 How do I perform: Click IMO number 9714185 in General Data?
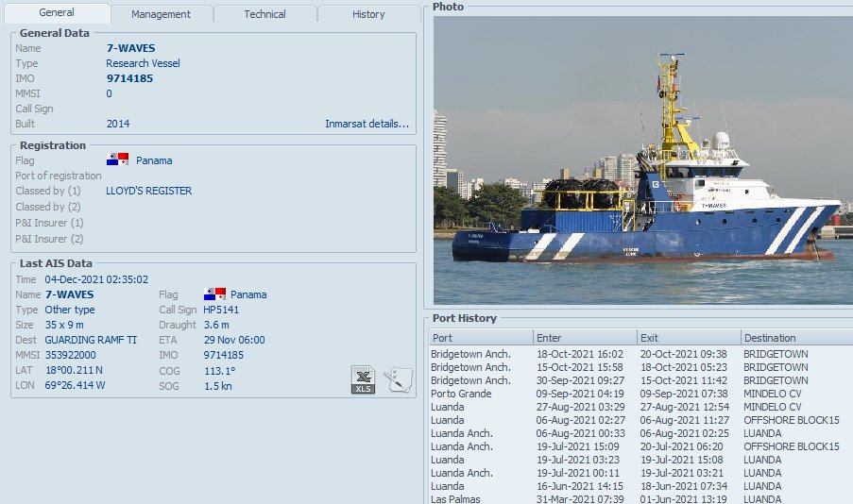129,78
